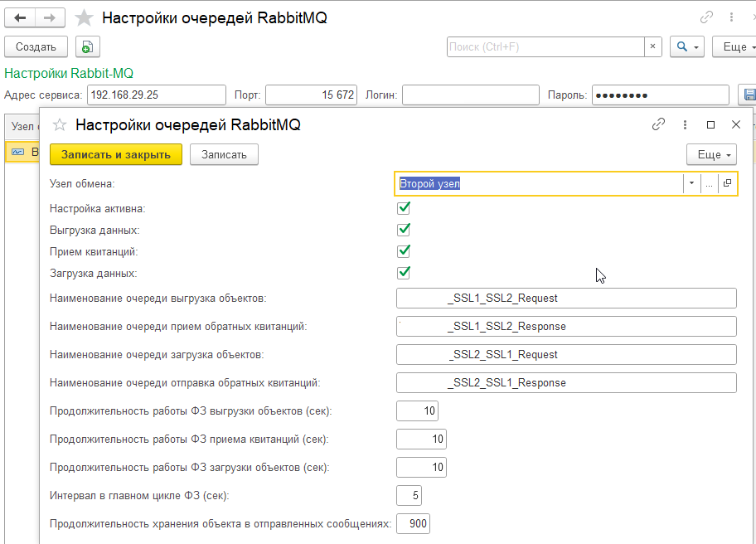This screenshot has height=544, width=756.
Task: Maximize the settings dialog window
Action: (x=710, y=124)
